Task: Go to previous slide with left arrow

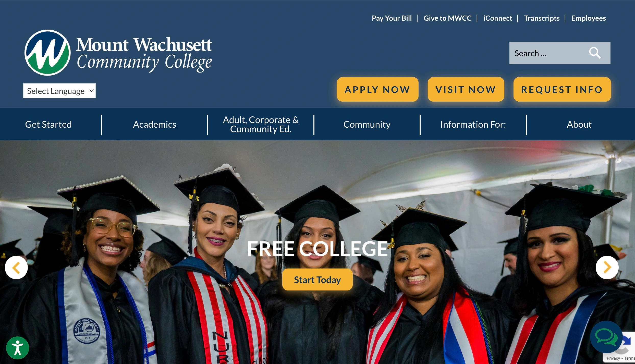Action: [x=16, y=268]
